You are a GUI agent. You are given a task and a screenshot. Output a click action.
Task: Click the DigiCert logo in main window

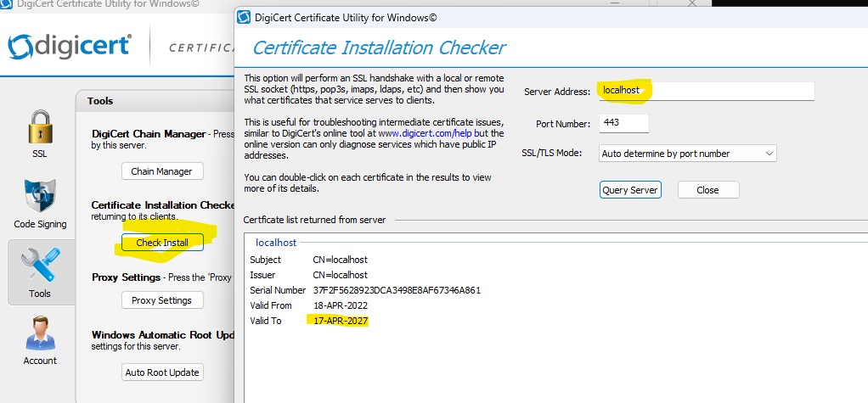pyautogui.click(x=70, y=46)
